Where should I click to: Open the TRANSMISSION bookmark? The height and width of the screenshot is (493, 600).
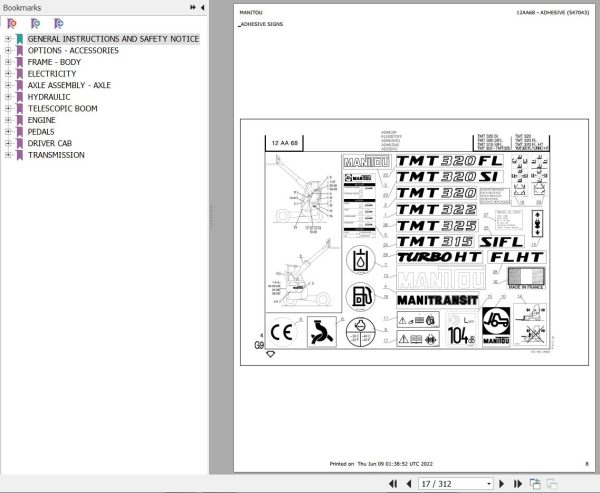[x=56, y=155]
